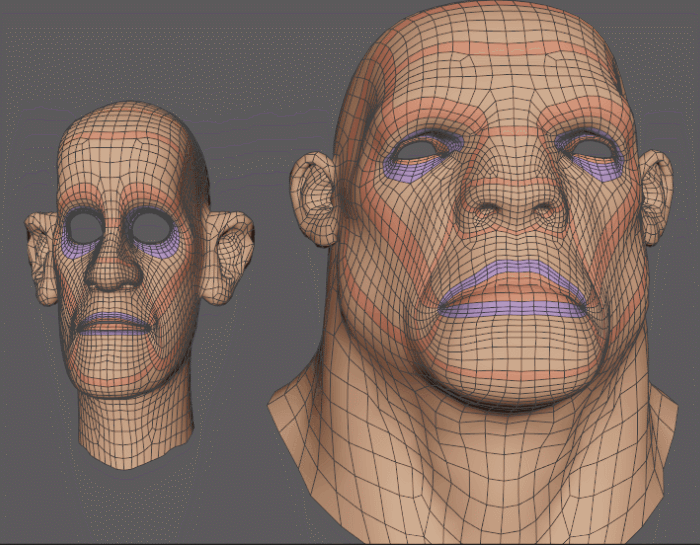Click the small head's left eye socket
This screenshot has width=700, height=545.
pyautogui.click(x=86, y=228)
